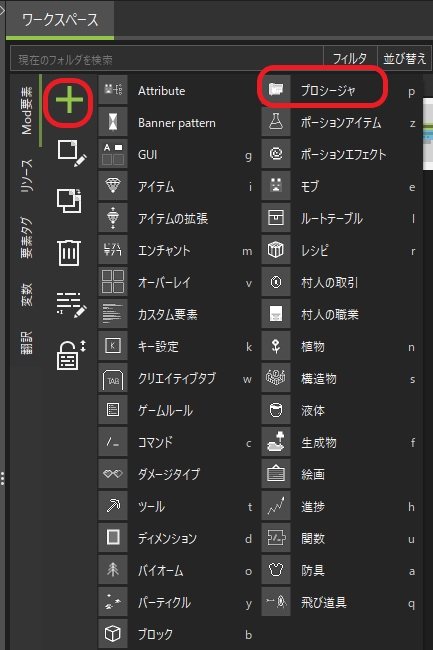Image resolution: width=433 pixels, height=650 pixels.
Task: Click the trash can delete icon
Action: 69,252
